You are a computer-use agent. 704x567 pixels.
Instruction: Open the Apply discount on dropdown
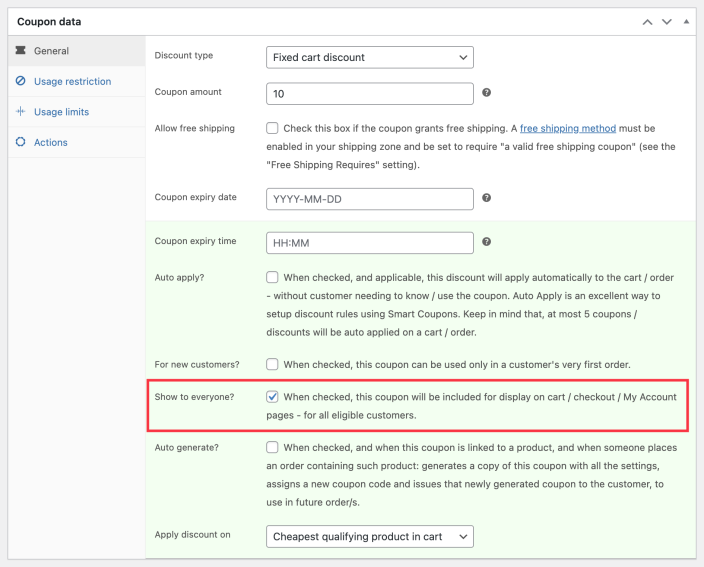coord(369,537)
